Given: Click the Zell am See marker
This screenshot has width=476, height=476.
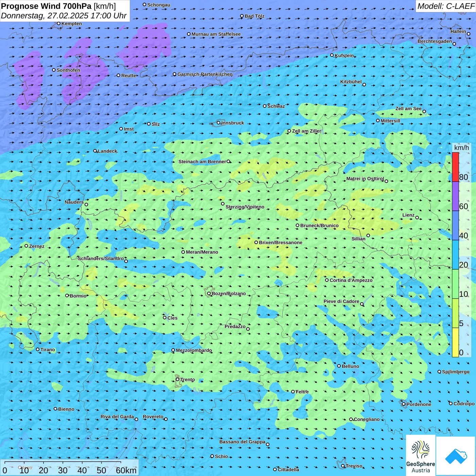Looking at the screenshot, I should click(424, 111).
